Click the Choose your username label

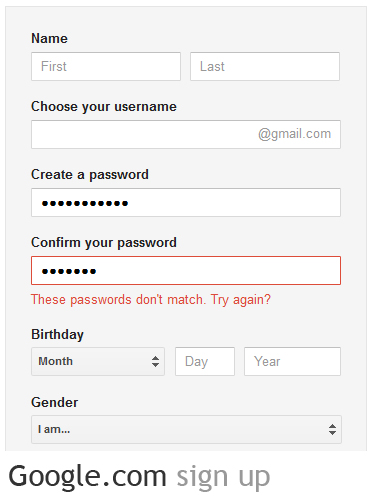tap(104, 107)
